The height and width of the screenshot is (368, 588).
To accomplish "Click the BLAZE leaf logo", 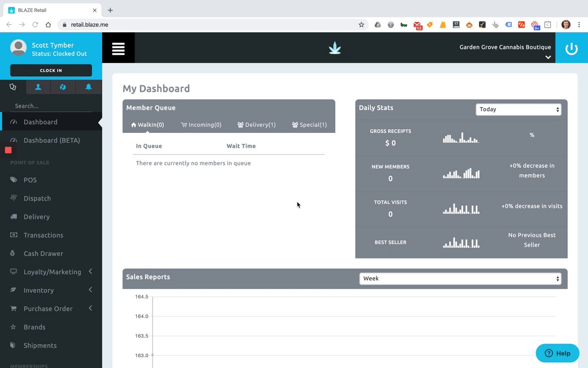I will pyautogui.click(x=335, y=48).
